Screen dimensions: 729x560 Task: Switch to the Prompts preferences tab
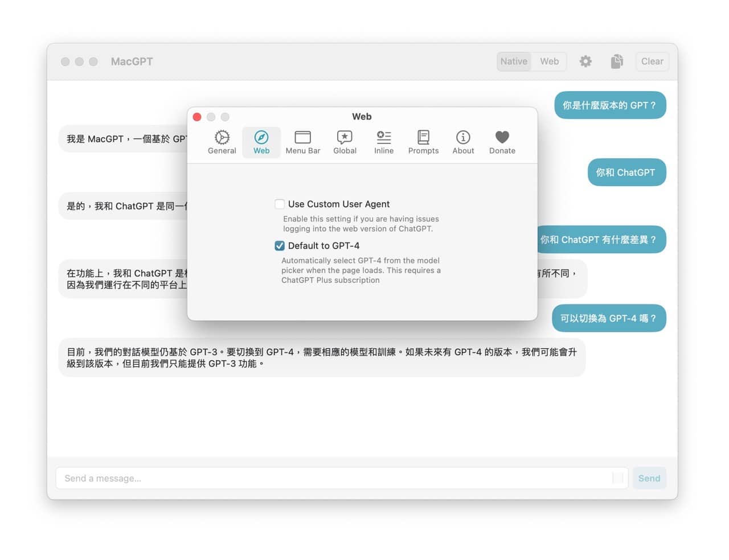423,142
